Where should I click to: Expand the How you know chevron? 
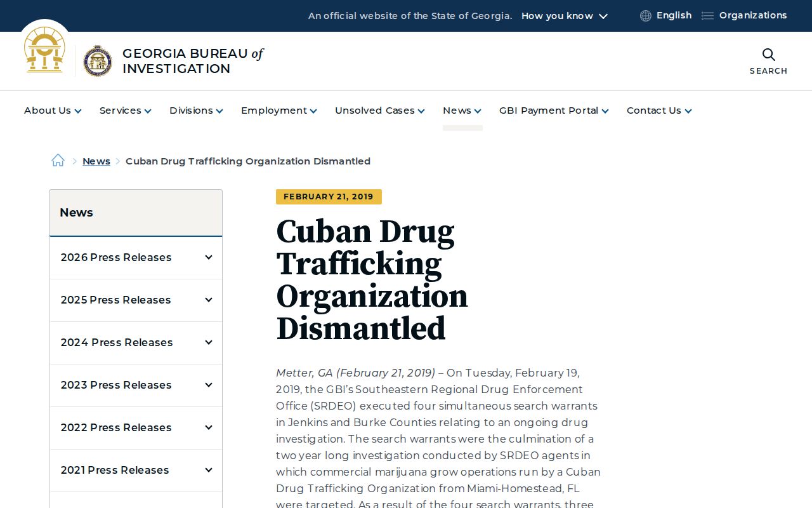603,16
